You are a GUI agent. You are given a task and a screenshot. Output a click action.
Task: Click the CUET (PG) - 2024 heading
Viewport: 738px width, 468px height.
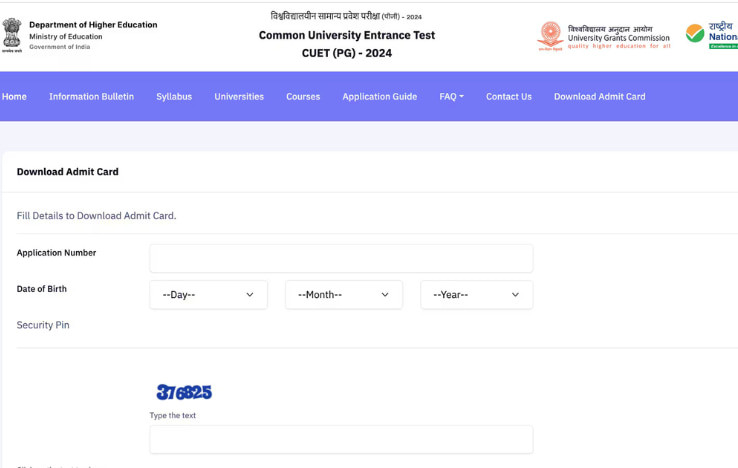tap(347, 53)
